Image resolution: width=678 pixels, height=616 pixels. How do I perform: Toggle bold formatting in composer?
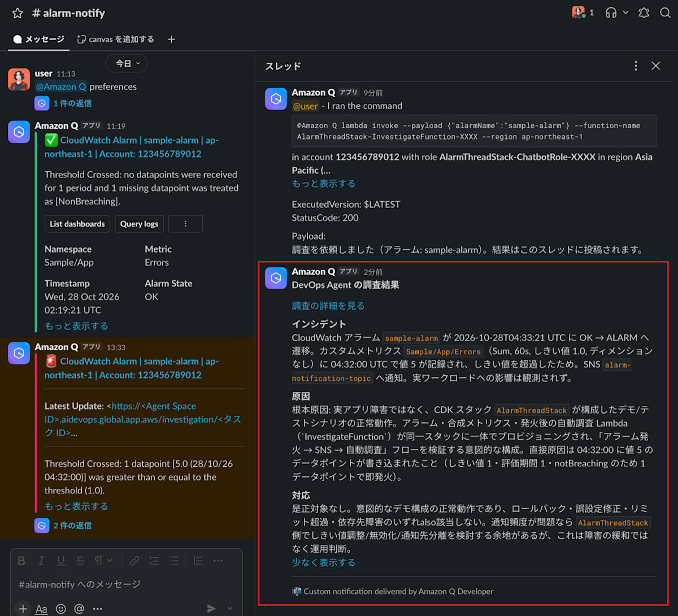(x=21, y=561)
